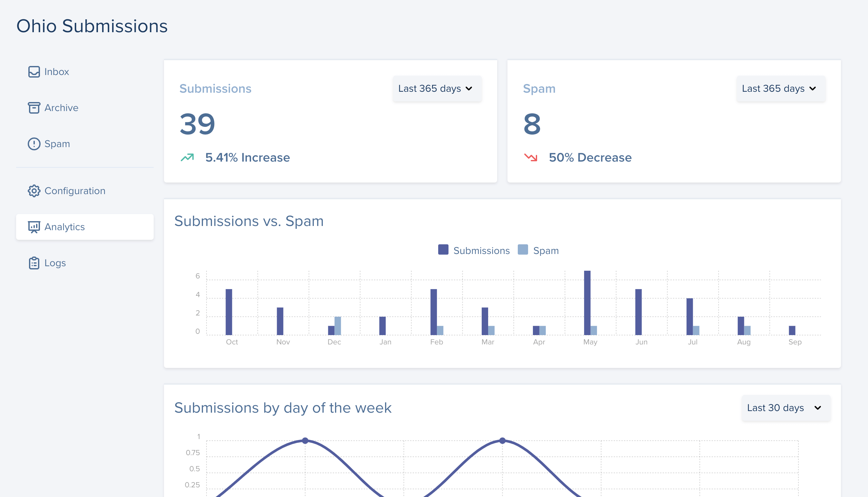Click the Analytics presentation chart icon
This screenshot has width=868, height=497.
pos(34,227)
